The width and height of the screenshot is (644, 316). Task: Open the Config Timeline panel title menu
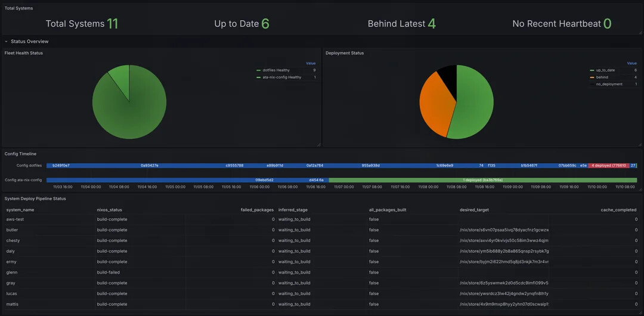pyautogui.click(x=20, y=154)
